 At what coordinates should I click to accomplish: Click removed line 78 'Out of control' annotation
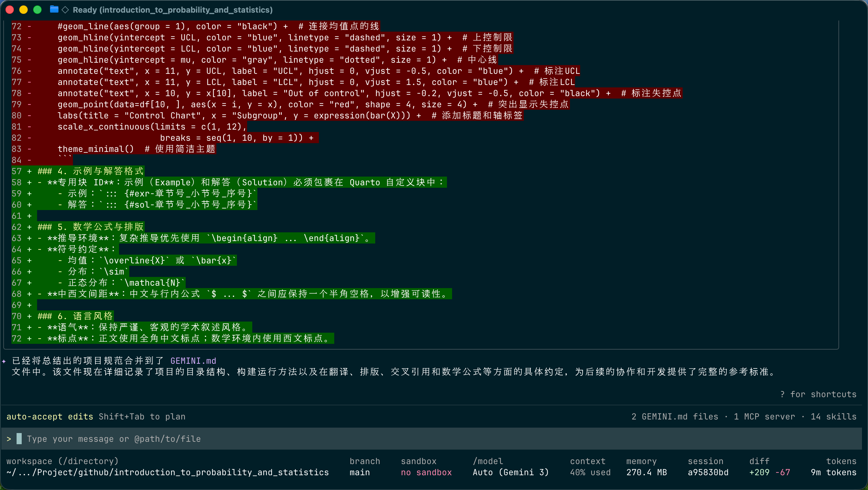[x=347, y=93]
